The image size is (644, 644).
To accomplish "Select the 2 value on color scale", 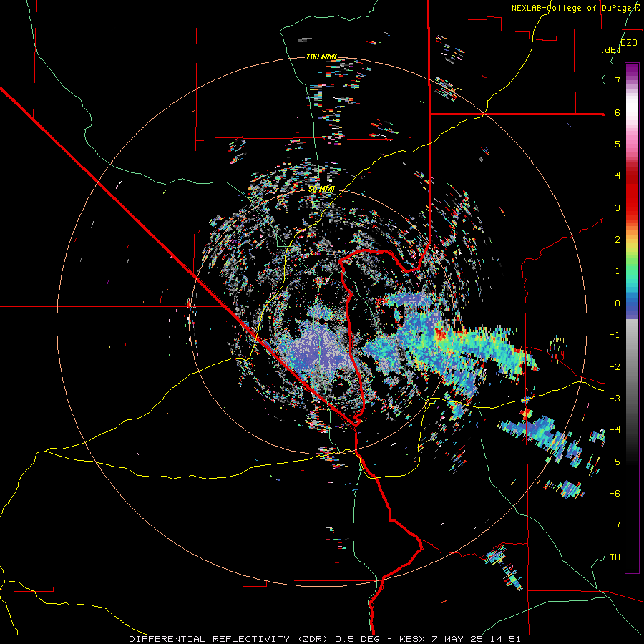I will (618, 240).
